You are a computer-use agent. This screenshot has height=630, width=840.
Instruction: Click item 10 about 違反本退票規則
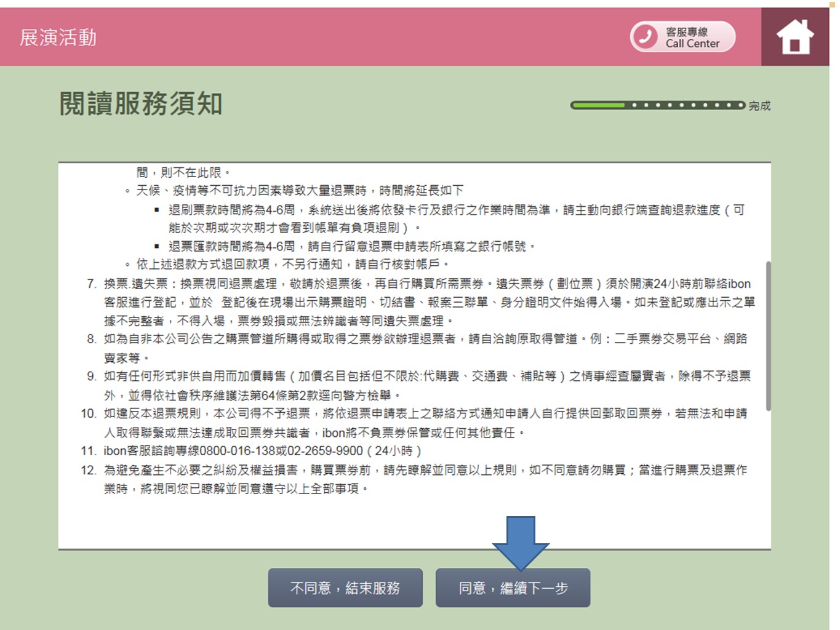[x=425, y=423]
